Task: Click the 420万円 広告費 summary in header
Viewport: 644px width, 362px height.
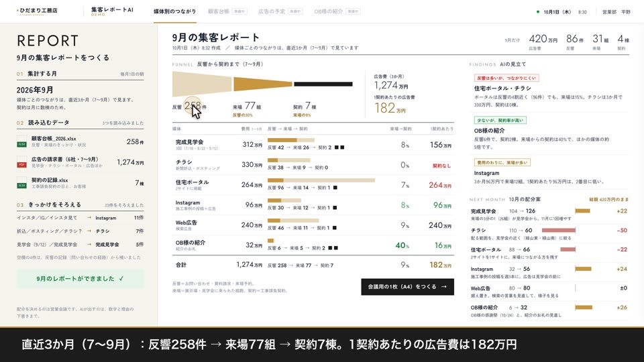Action: click(543, 42)
